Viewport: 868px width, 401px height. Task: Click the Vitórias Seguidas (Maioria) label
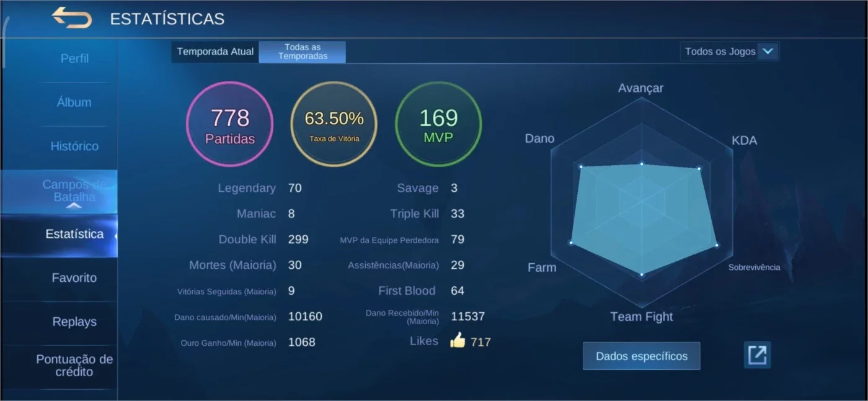(227, 291)
